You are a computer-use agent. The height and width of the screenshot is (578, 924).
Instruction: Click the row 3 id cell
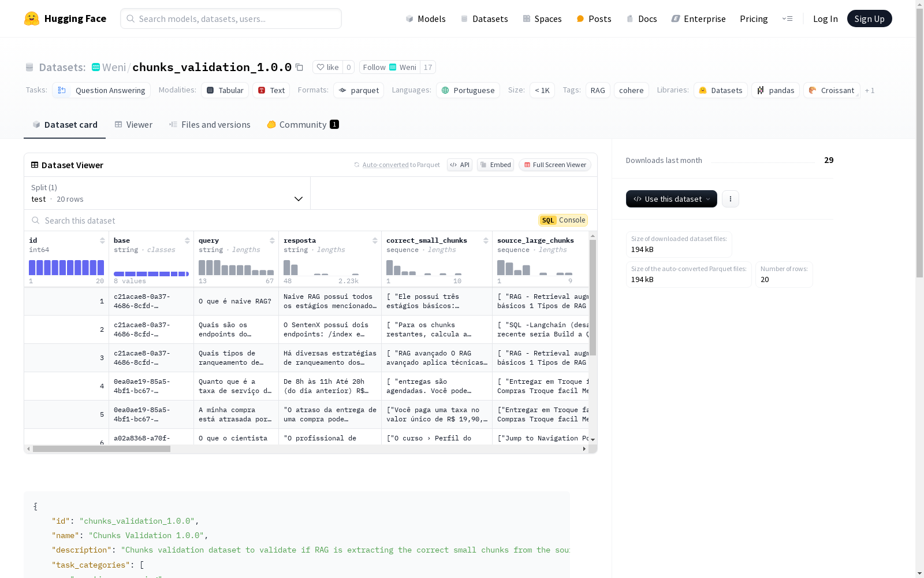click(66, 358)
